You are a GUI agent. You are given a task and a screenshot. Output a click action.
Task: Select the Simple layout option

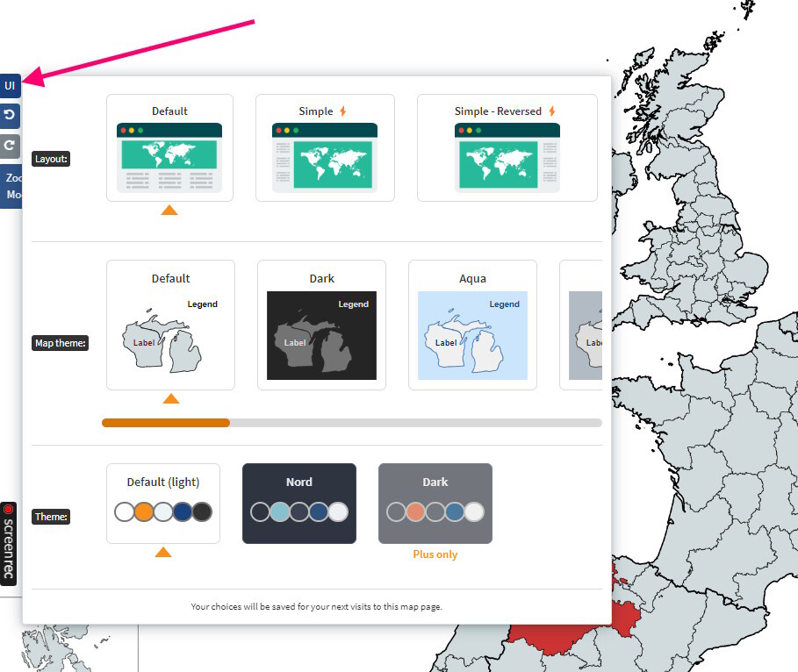pos(325,147)
